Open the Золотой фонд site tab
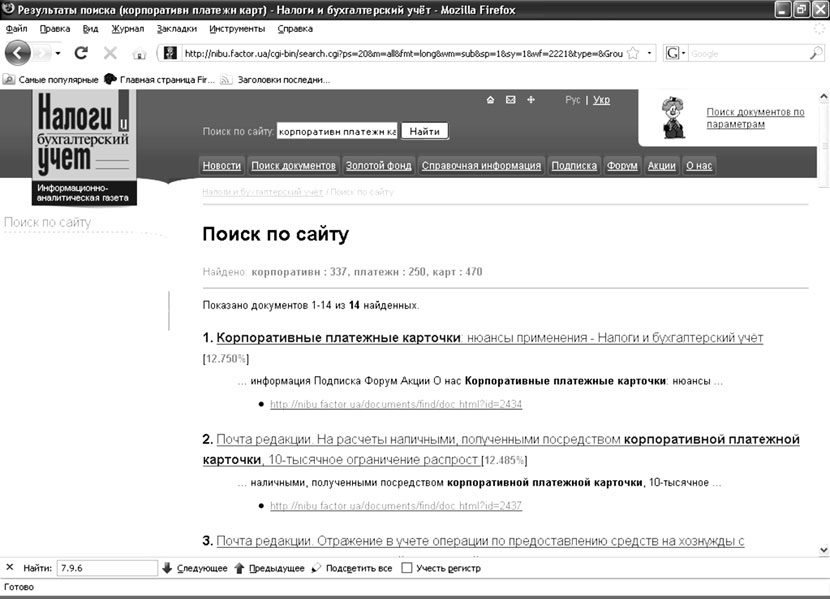This screenshot has height=599, width=830. point(378,166)
